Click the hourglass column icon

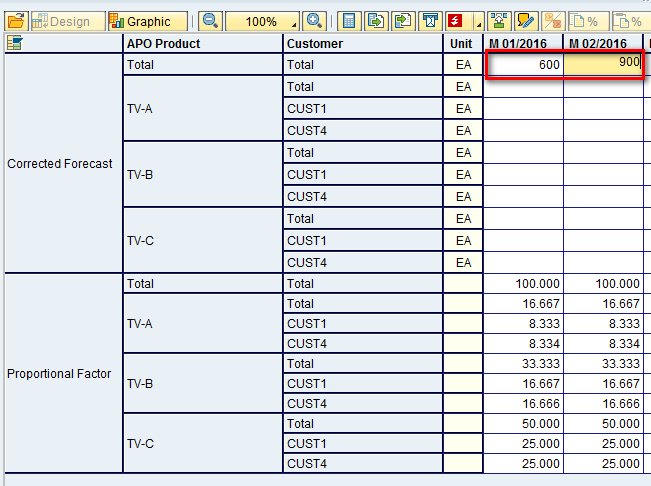coord(429,21)
